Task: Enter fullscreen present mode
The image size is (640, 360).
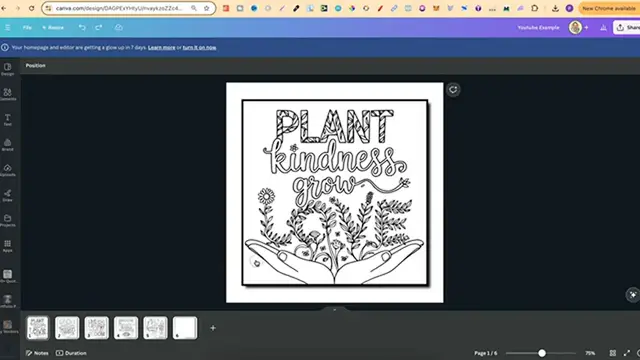Action: pos(627,353)
